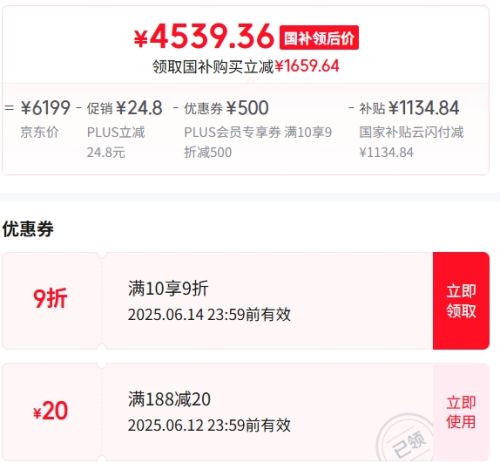Click the PLUS立减 24.8元 description
The height and width of the screenshot is (463, 500).
pyautogui.click(x=116, y=142)
